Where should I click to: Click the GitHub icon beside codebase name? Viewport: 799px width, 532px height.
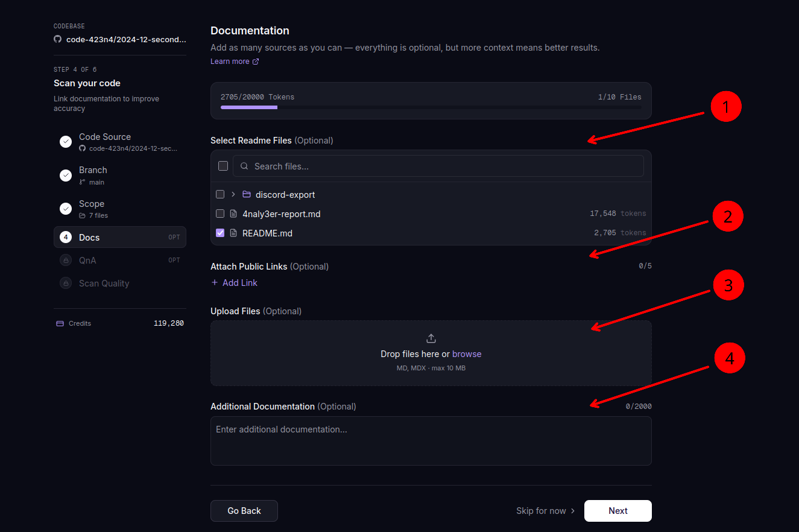point(58,39)
